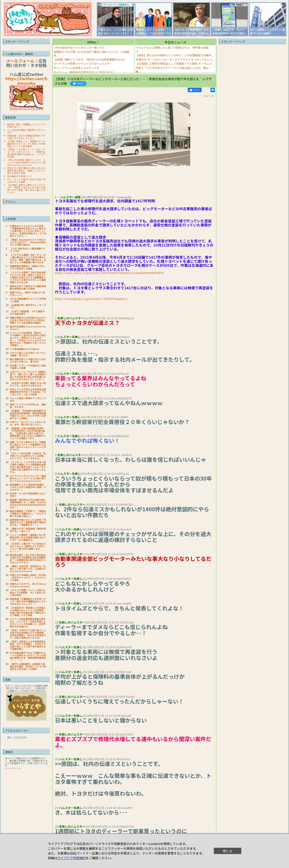The image size is (289, 868).
Task: Click the いらすとや banner image
Action: pyautogui.click(x=26, y=706)
